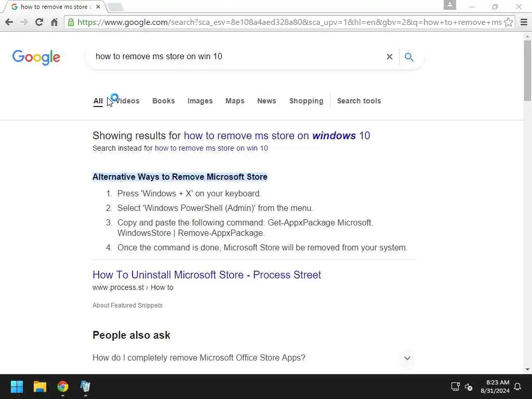
Task: Click 'About Featured Snippets' link
Action: [x=128, y=305]
